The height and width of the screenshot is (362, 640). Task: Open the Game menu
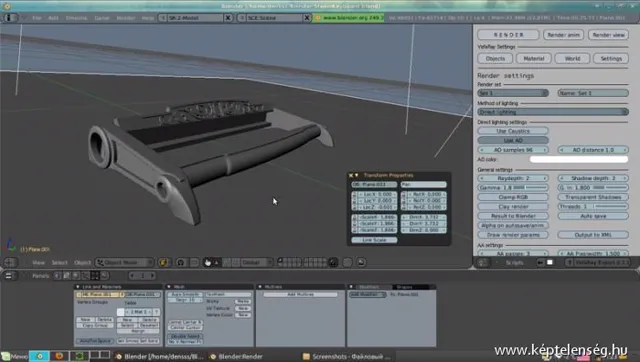point(102,18)
